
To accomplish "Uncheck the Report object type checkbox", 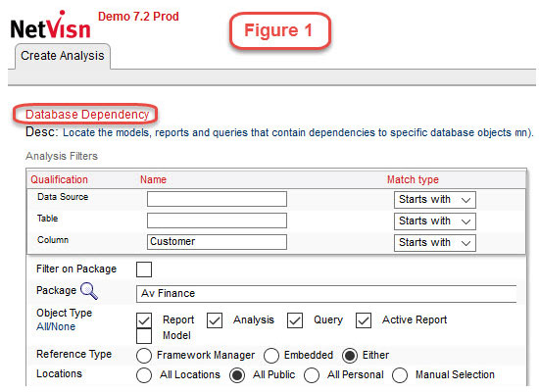I will (144, 320).
